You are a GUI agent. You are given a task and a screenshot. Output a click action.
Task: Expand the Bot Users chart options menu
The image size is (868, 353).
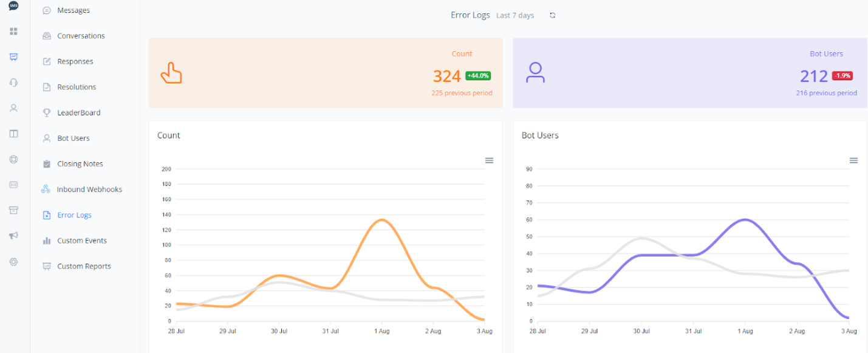pyautogui.click(x=853, y=160)
